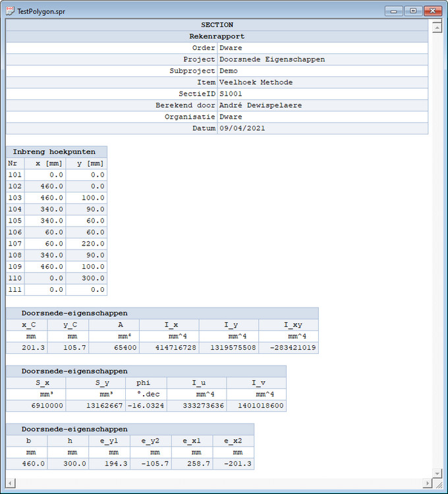The height and width of the screenshot is (494, 448).
Task: Click the I_y value 1319575508
Action: click(x=233, y=348)
